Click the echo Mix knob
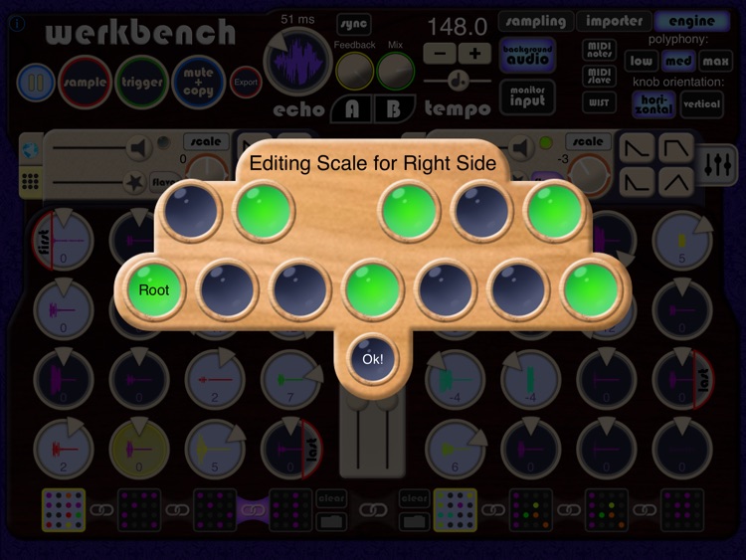This screenshot has width=746, height=560. tap(395, 71)
